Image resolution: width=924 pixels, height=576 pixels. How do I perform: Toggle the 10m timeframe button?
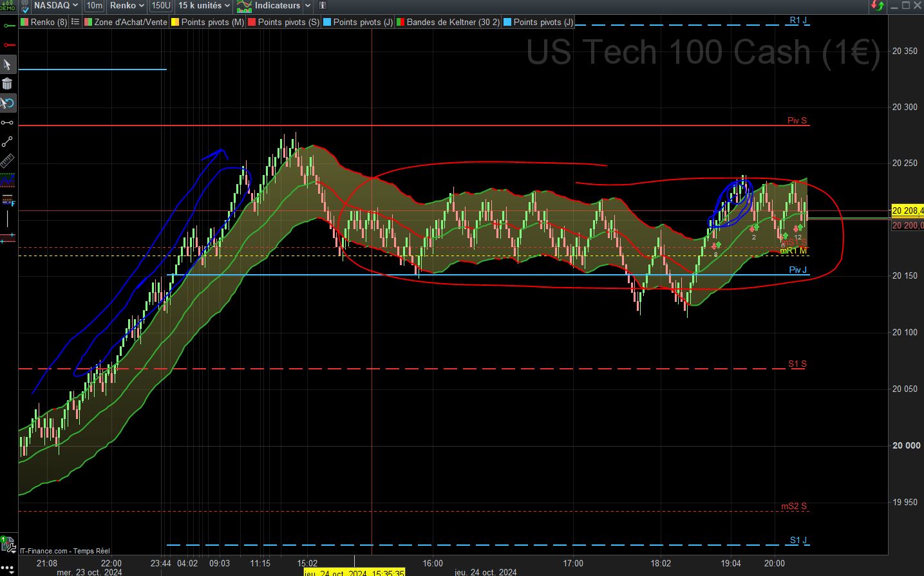[x=94, y=6]
